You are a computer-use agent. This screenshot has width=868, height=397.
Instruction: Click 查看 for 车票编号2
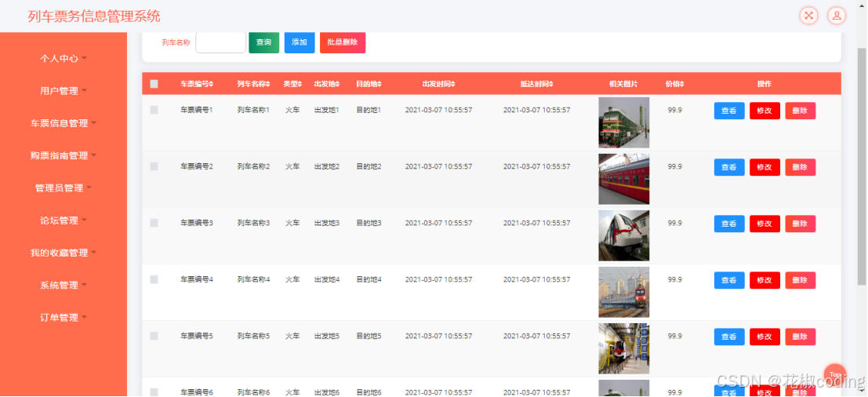(x=729, y=167)
